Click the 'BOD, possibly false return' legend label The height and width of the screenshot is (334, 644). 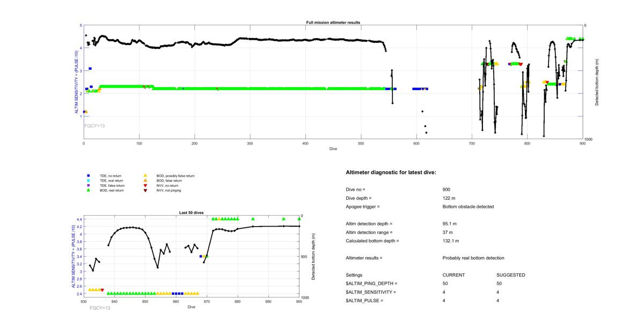[x=176, y=176]
